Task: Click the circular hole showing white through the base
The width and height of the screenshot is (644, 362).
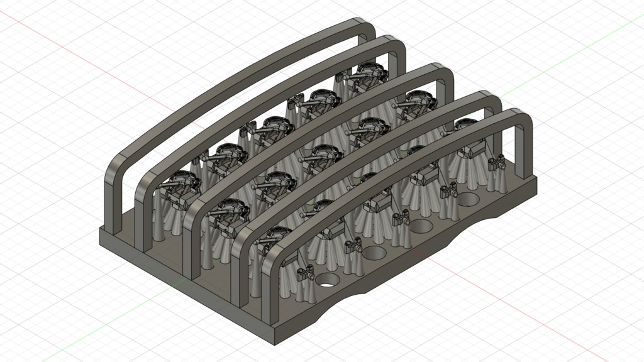Action: click(x=328, y=280)
